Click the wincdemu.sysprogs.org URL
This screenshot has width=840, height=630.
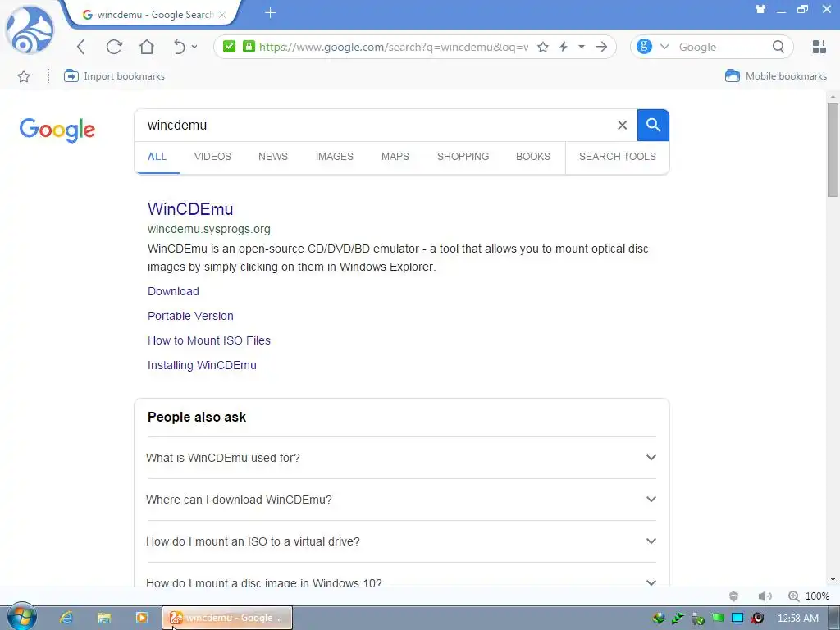[209, 230]
